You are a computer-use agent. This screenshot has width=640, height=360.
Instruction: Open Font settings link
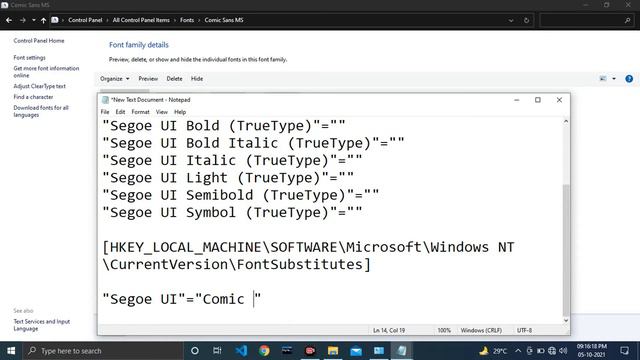[x=29, y=58]
